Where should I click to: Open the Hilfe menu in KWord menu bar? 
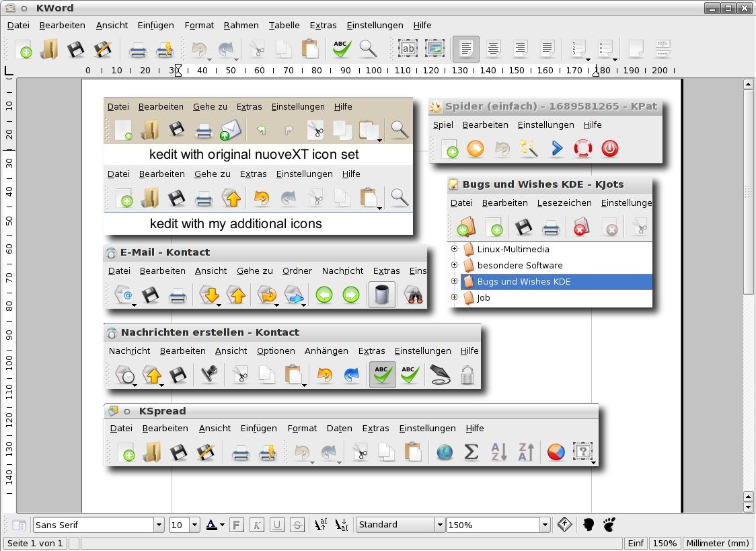click(x=422, y=25)
